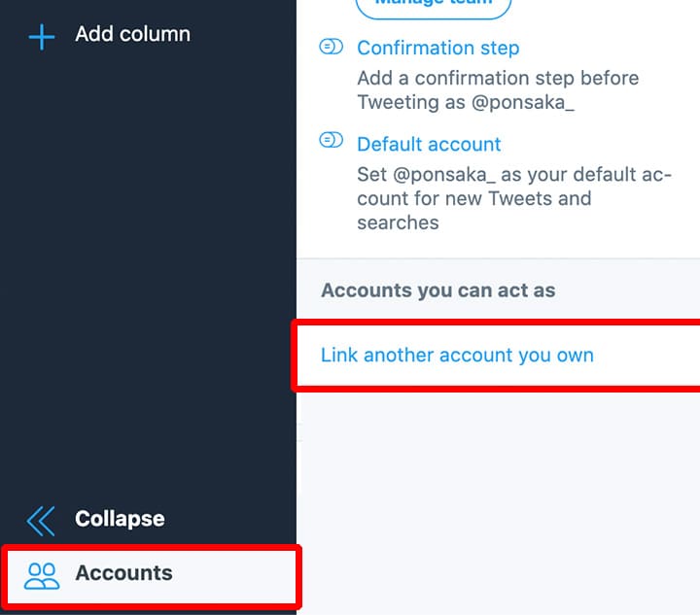Toggle the Default account switch icon
The width and height of the screenshot is (700, 615).
(331, 140)
